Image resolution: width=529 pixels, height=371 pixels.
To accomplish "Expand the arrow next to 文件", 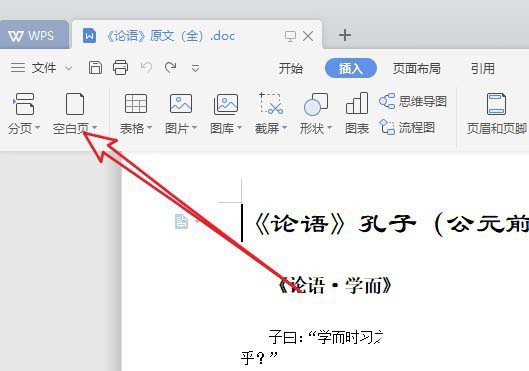I will [x=68, y=68].
